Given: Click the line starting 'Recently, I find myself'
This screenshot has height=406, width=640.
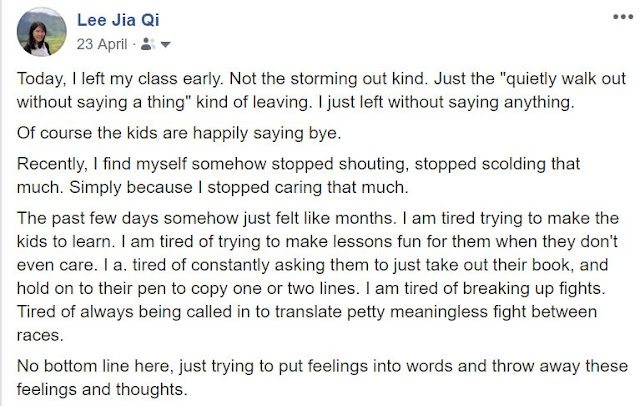Looking at the screenshot, I should pos(298,164).
